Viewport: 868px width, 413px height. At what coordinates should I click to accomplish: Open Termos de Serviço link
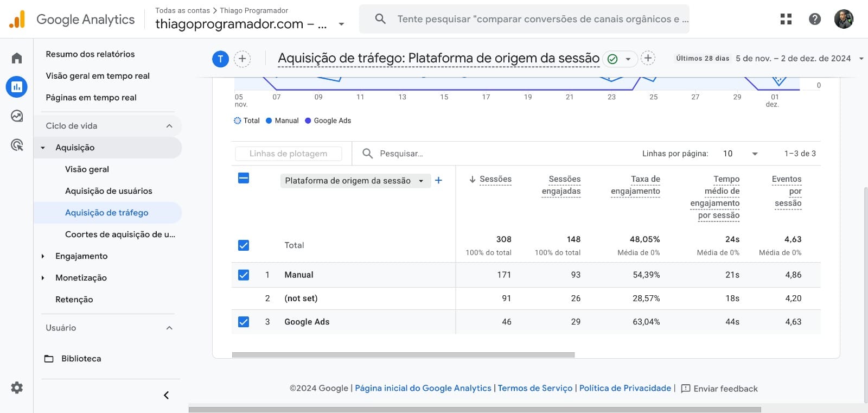pos(535,388)
